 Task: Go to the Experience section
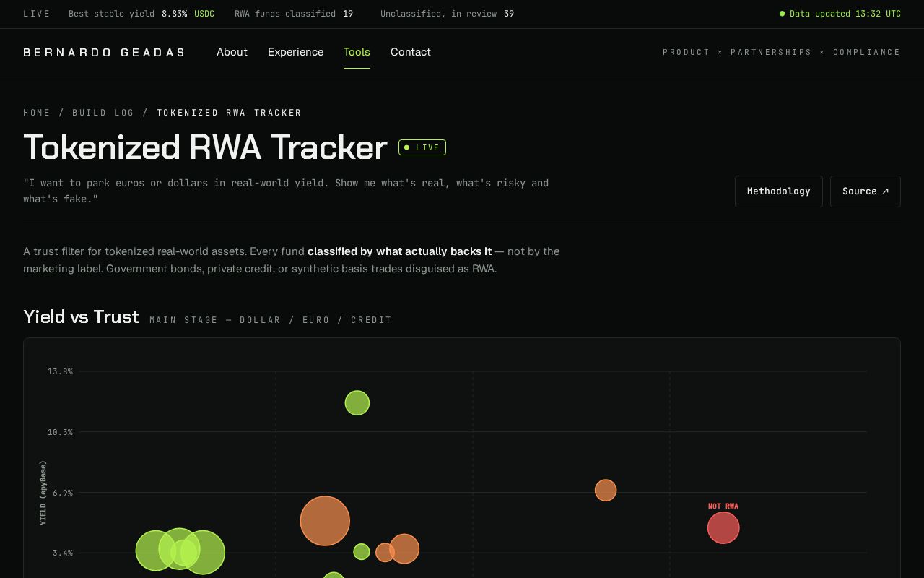coord(295,52)
